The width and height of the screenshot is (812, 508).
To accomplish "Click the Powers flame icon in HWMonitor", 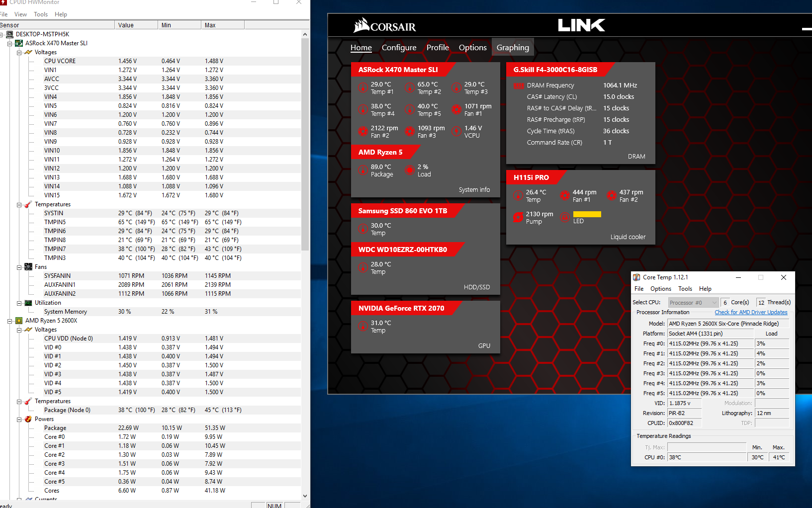I will point(28,419).
